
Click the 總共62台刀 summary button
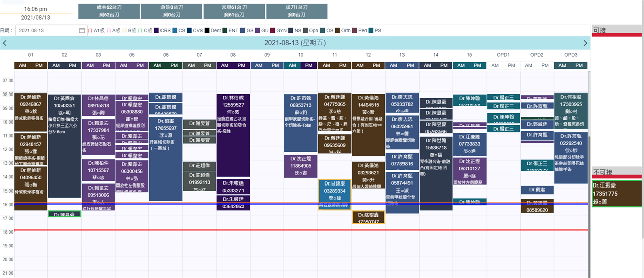(108, 11)
